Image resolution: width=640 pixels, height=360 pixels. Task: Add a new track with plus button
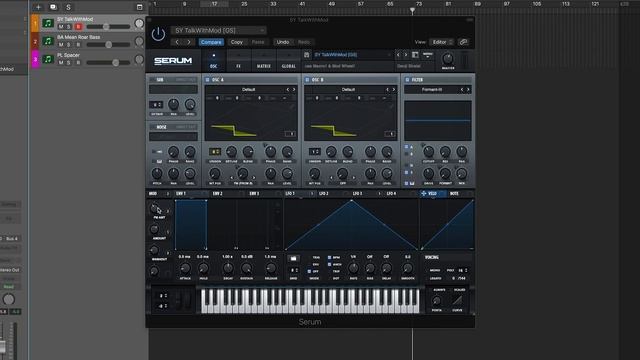coord(38,7)
